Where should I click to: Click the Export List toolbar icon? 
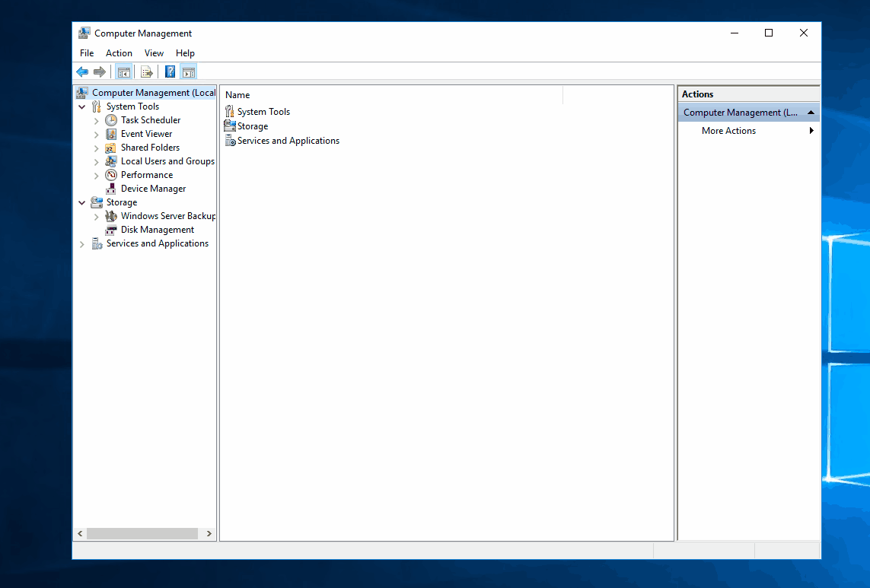click(146, 72)
